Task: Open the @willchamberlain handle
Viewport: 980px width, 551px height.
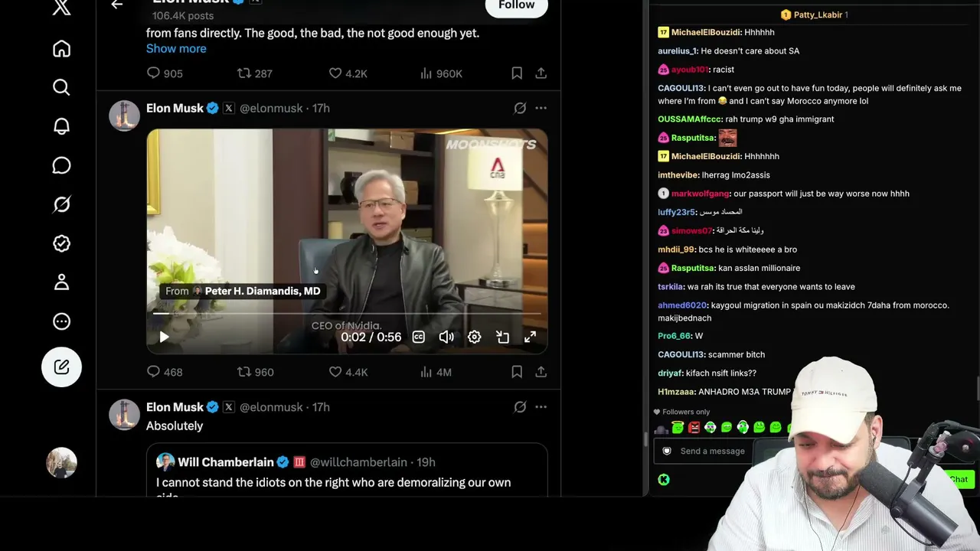Action: 358,462
